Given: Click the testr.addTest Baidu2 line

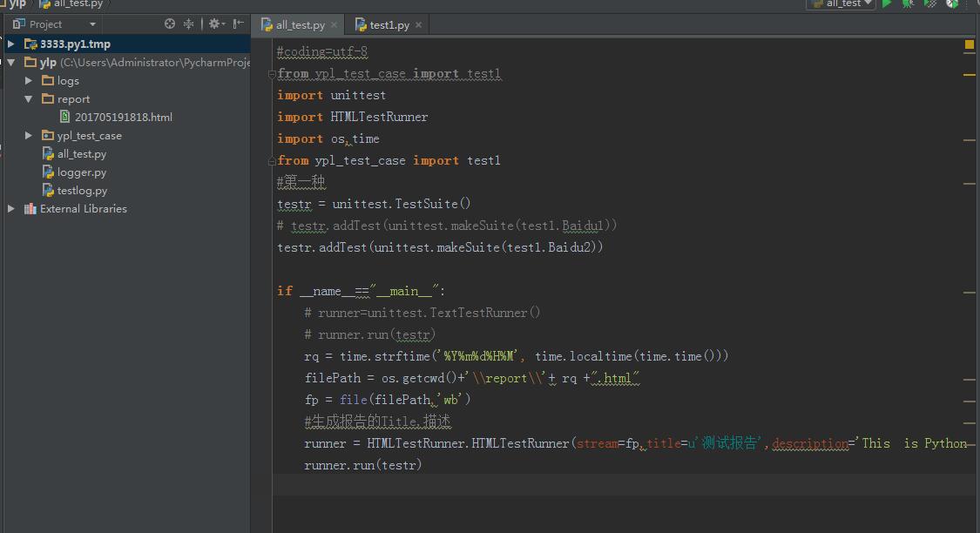Looking at the screenshot, I should (x=440, y=247).
